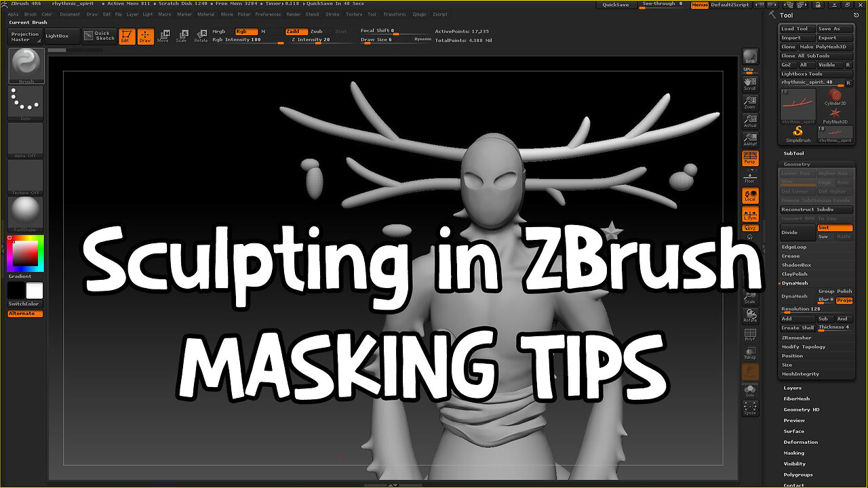Toggle the Floor grid

click(x=750, y=177)
